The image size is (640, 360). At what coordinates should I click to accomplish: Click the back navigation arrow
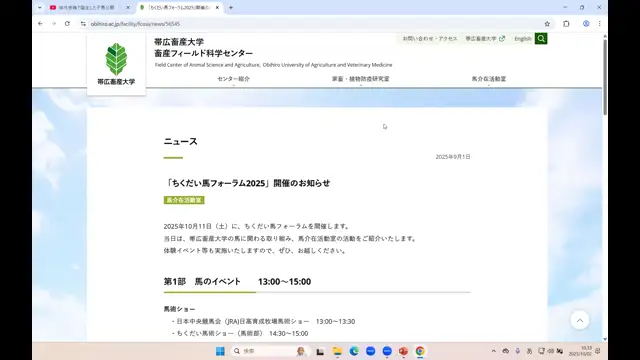pyautogui.click(x=40, y=24)
